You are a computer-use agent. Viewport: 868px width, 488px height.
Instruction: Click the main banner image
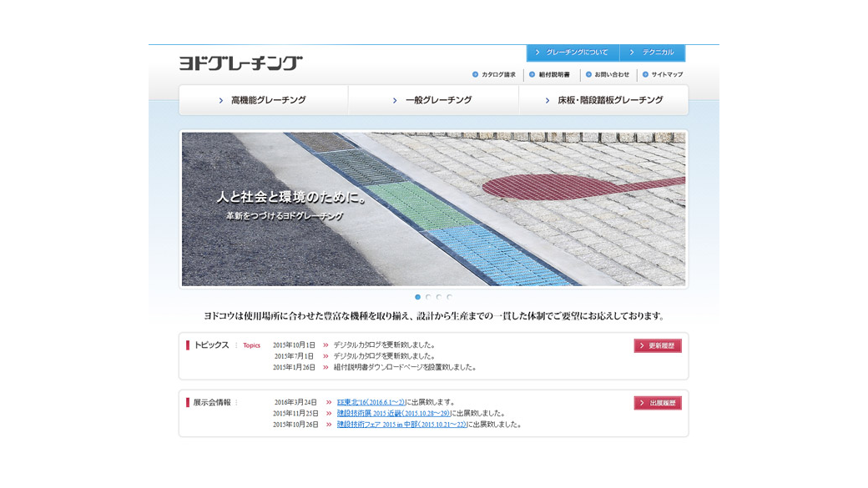click(x=434, y=207)
